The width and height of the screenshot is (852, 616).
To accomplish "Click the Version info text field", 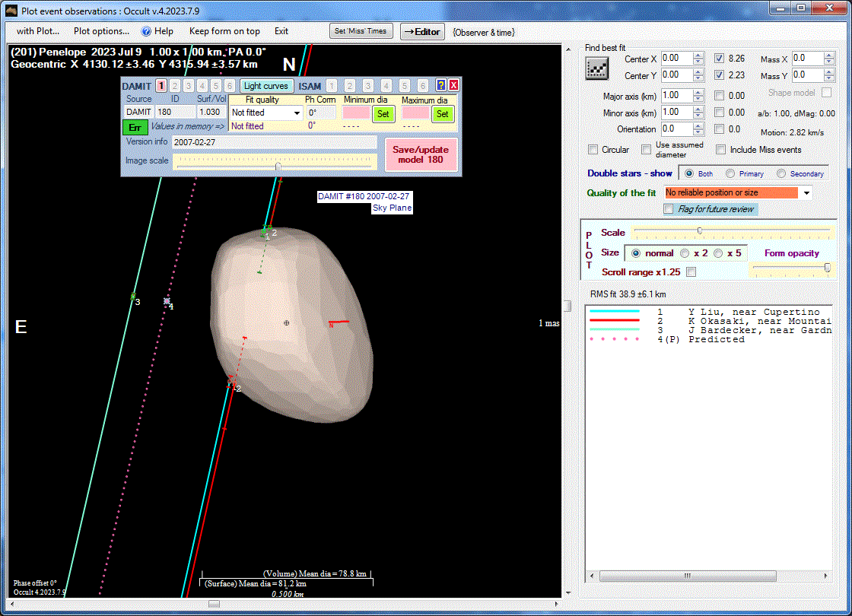I will pos(274,142).
